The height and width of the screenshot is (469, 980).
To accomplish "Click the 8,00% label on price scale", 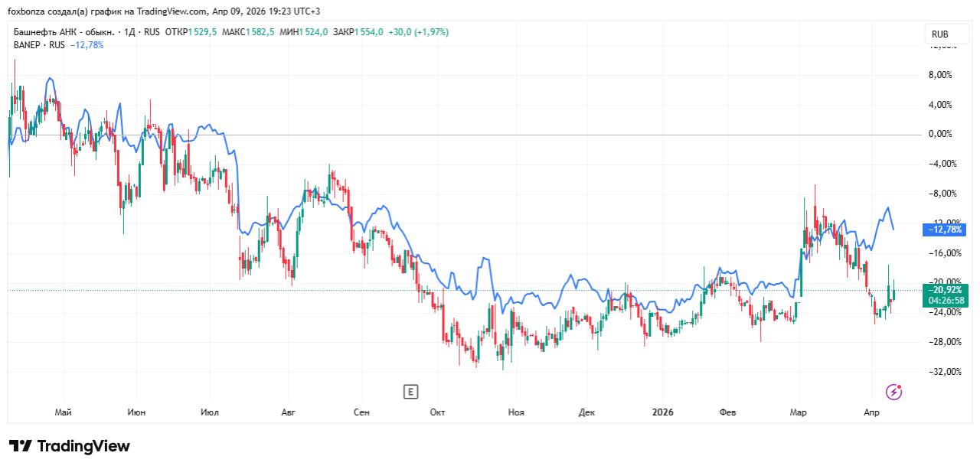I will pyautogui.click(x=939, y=75).
